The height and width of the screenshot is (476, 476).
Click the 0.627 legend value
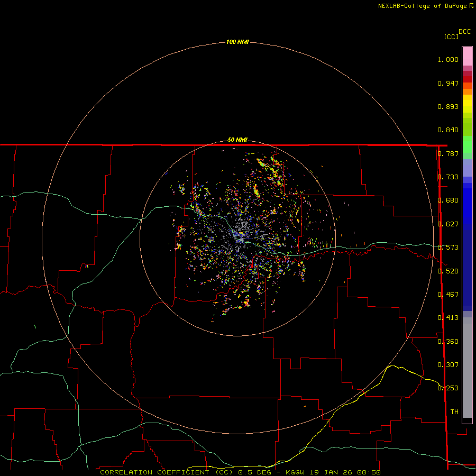pos(448,224)
